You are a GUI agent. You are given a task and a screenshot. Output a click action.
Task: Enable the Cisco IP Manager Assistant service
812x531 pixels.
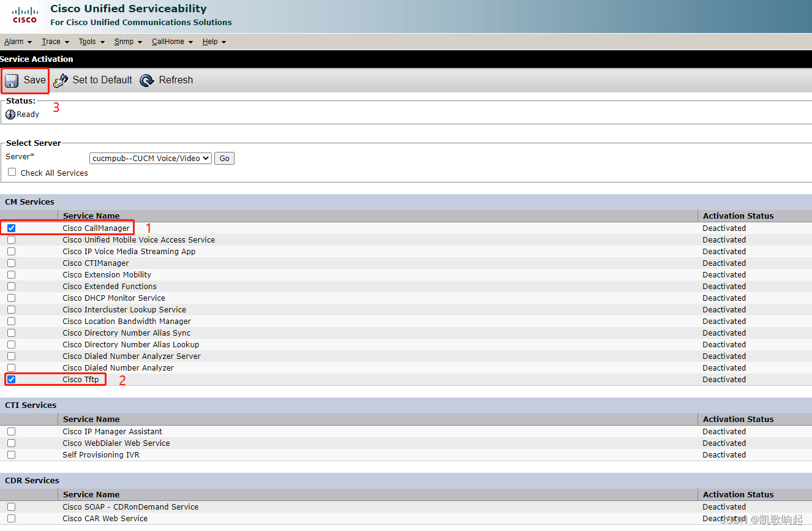pos(11,431)
